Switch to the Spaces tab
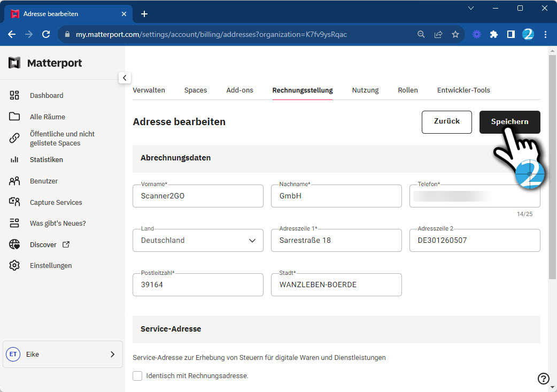The image size is (557, 392). (195, 90)
